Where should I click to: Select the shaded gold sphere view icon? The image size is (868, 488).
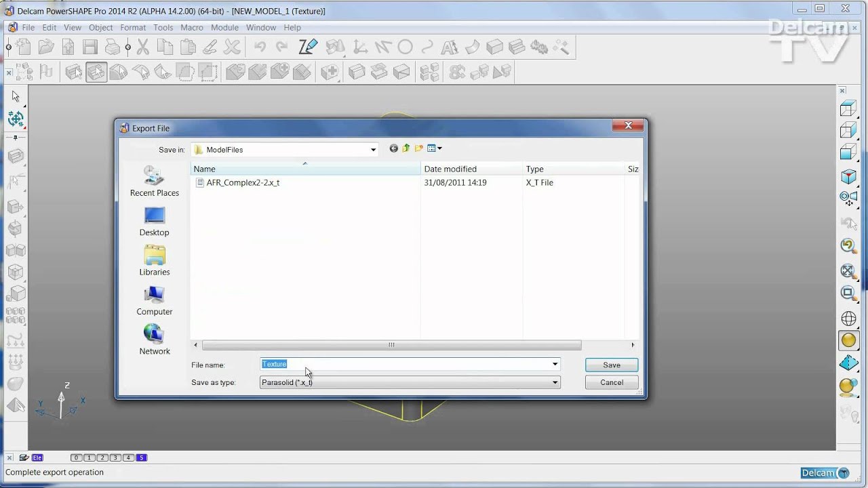[x=848, y=341]
